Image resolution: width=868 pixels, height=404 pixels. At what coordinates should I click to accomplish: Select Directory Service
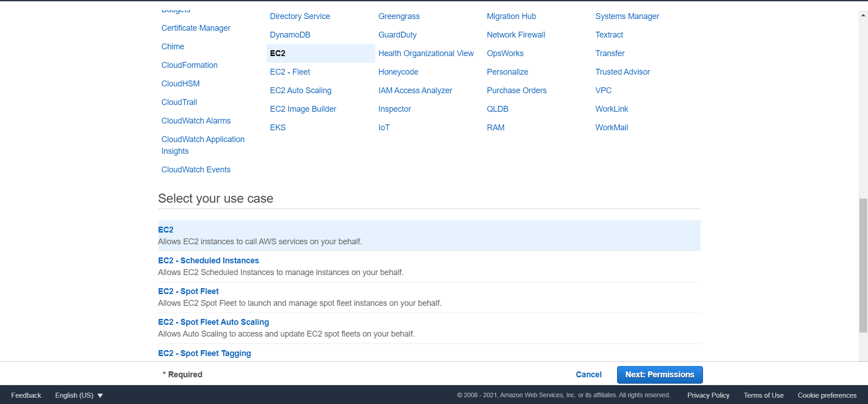tap(300, 16)
